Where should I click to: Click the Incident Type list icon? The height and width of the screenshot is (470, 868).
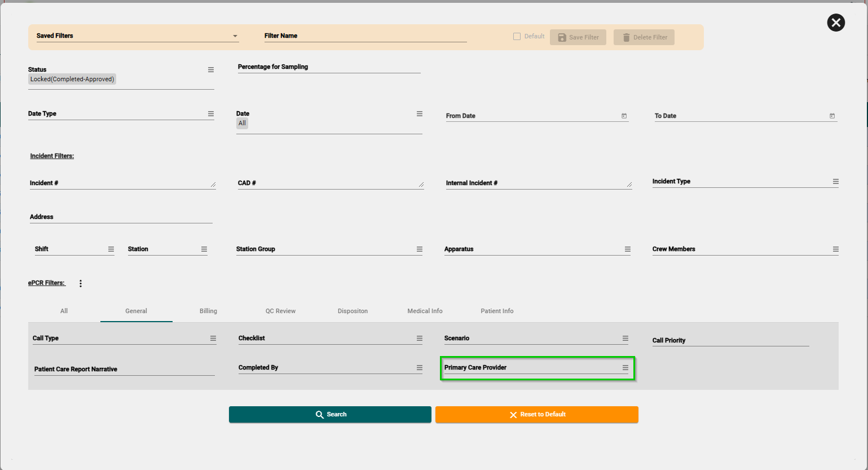click(x=835, y=182)
